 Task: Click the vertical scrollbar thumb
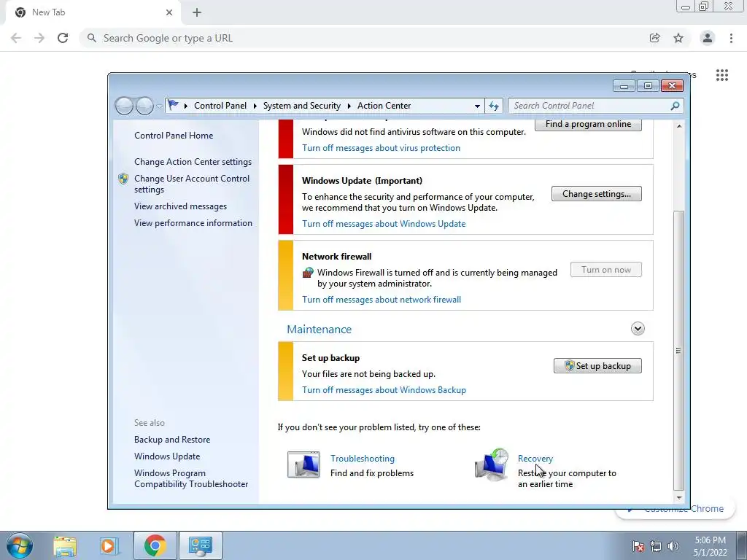(x=679, y=351)
